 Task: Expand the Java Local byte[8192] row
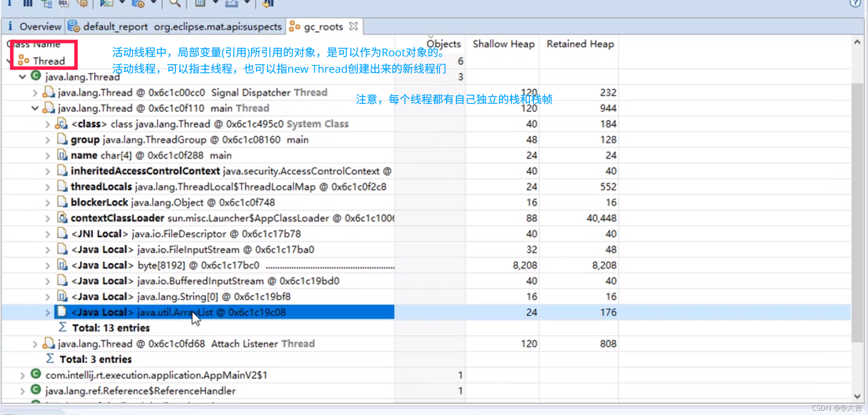[47, 265]
